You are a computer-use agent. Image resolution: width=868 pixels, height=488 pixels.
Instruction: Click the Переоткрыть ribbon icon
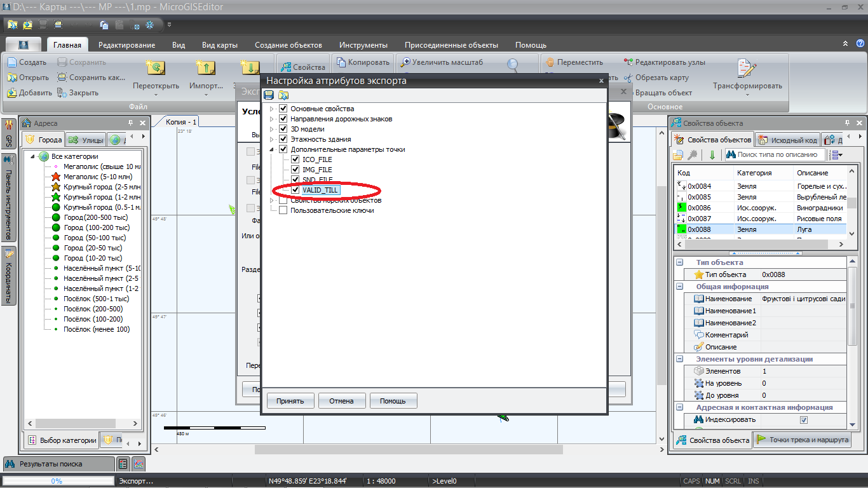click(x=156, y=68)
